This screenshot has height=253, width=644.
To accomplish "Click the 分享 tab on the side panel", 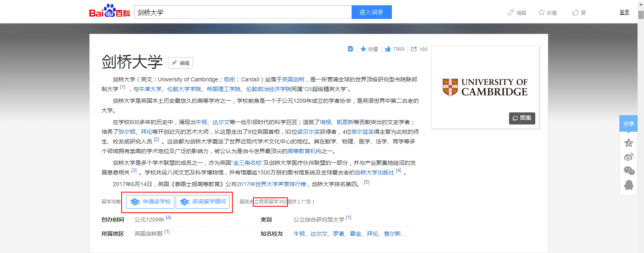I will [x=628, y=124].
